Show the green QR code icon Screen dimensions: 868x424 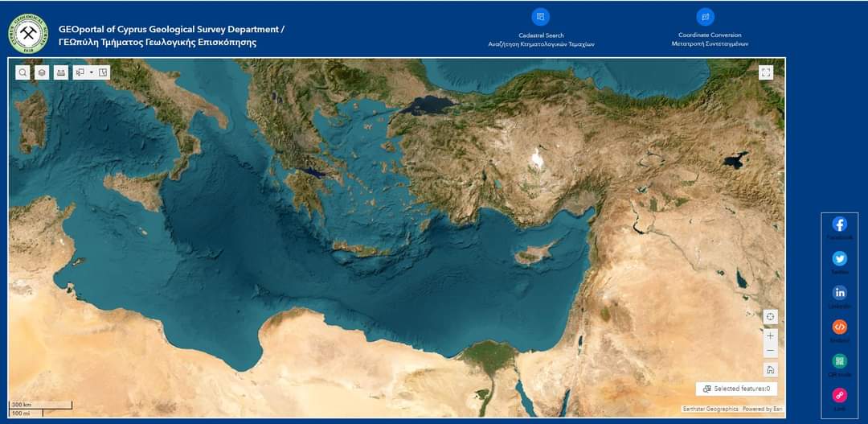coord(840,361)
